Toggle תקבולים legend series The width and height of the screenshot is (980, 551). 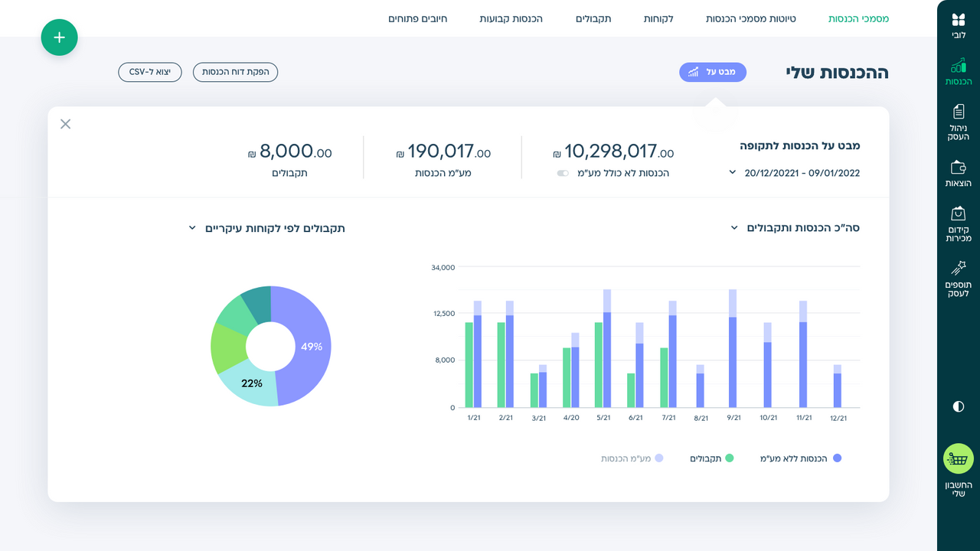712,458
